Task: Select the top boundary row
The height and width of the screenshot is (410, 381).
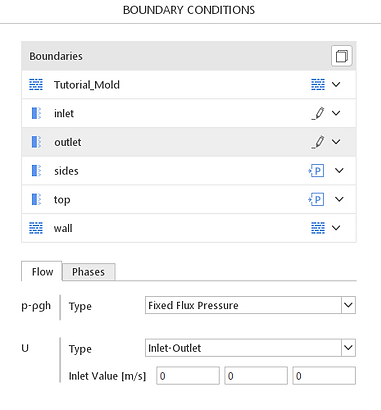Action: (189, 199)
